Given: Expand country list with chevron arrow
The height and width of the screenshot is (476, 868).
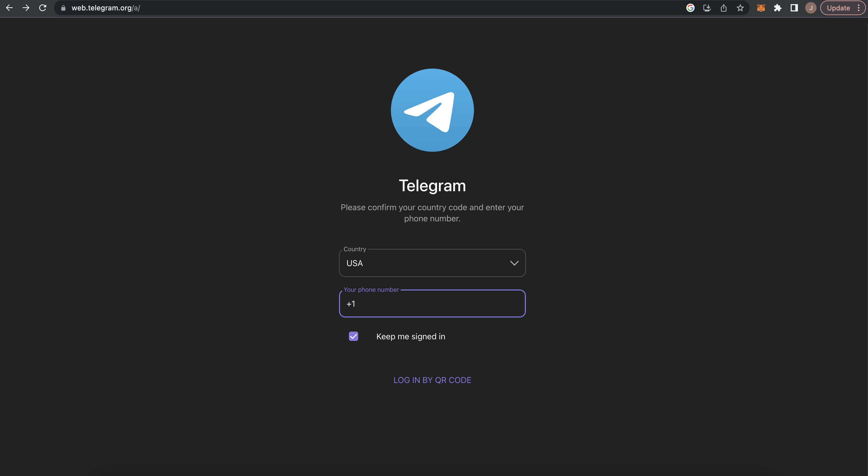Looking at the screenshot, I should click(514, 263).
